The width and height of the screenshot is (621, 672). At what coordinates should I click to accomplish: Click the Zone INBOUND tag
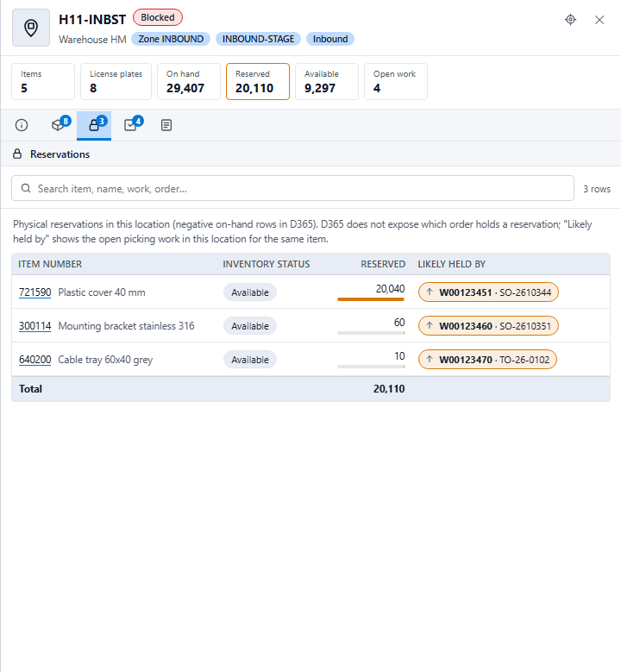pyautogui.click(x=171, y=39)
